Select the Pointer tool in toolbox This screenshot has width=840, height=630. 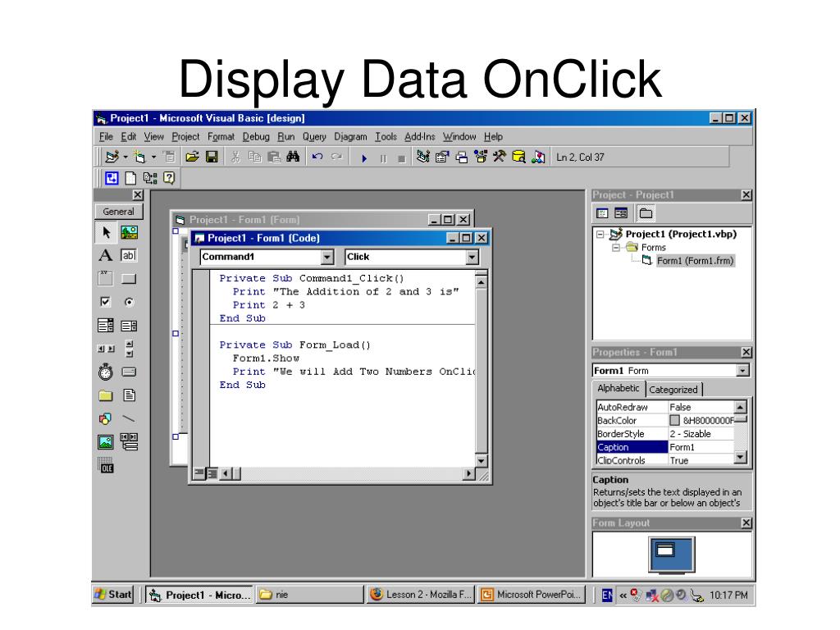click(x=106, y=232)
